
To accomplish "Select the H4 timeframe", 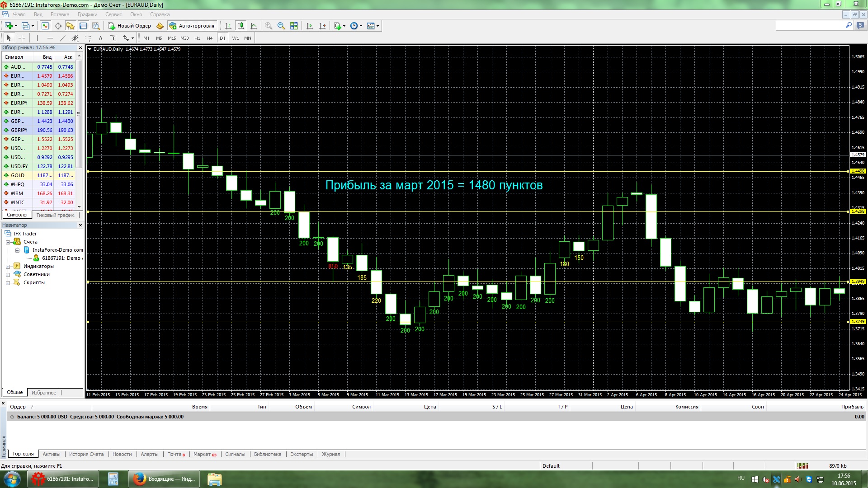I will [x=209, y=38].
